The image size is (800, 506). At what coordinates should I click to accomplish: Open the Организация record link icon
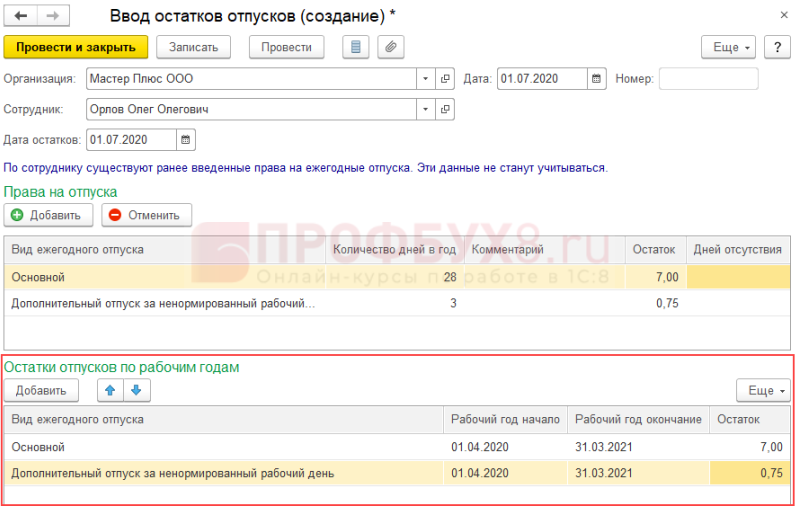tap(445, 79)
